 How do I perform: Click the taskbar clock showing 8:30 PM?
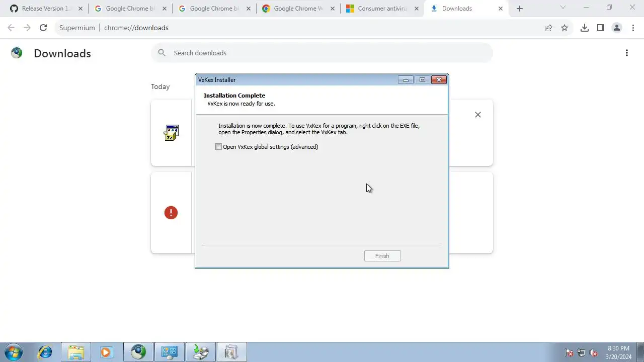pos(618,352)
